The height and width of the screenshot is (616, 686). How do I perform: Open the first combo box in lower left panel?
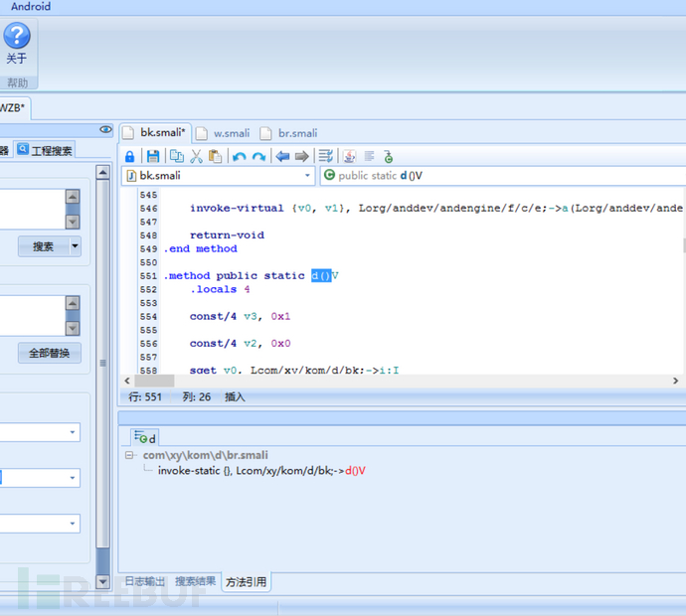(x=73, y=432)
